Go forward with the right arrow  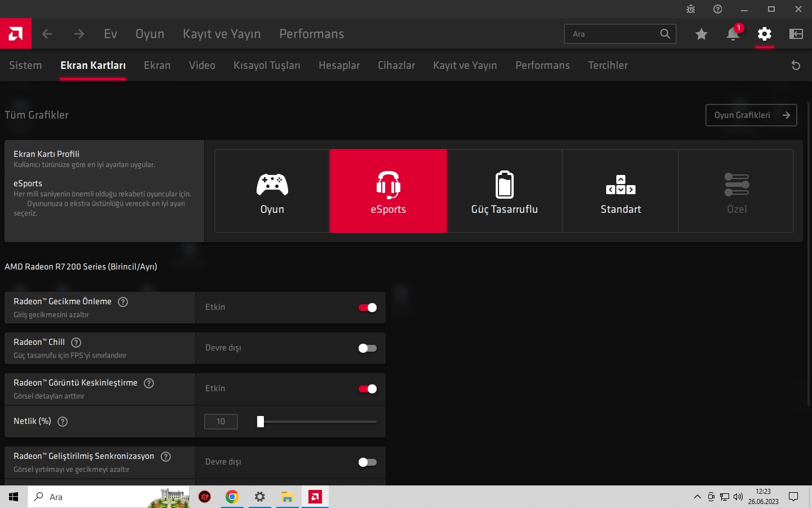[x=79, y=34]
